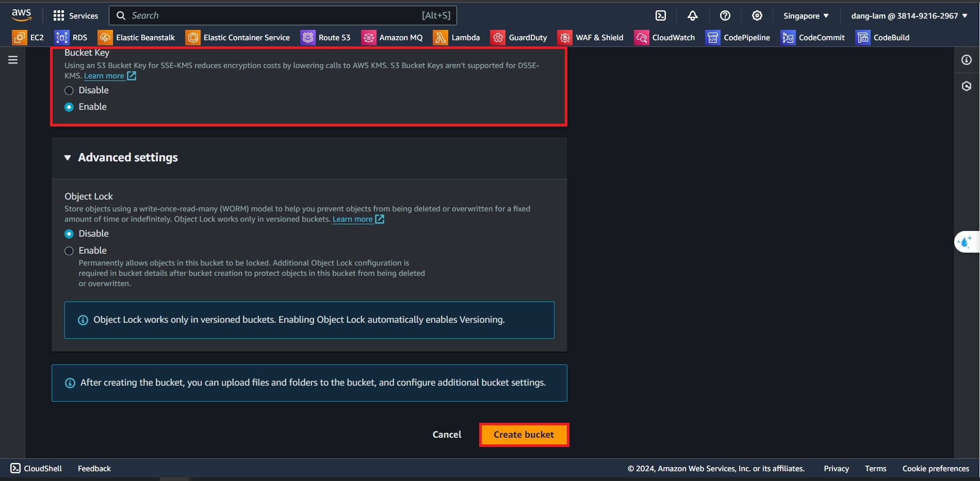
Task: Open the GuardDuty shortcut in favorites bar
Action: [x=519, y=38]
